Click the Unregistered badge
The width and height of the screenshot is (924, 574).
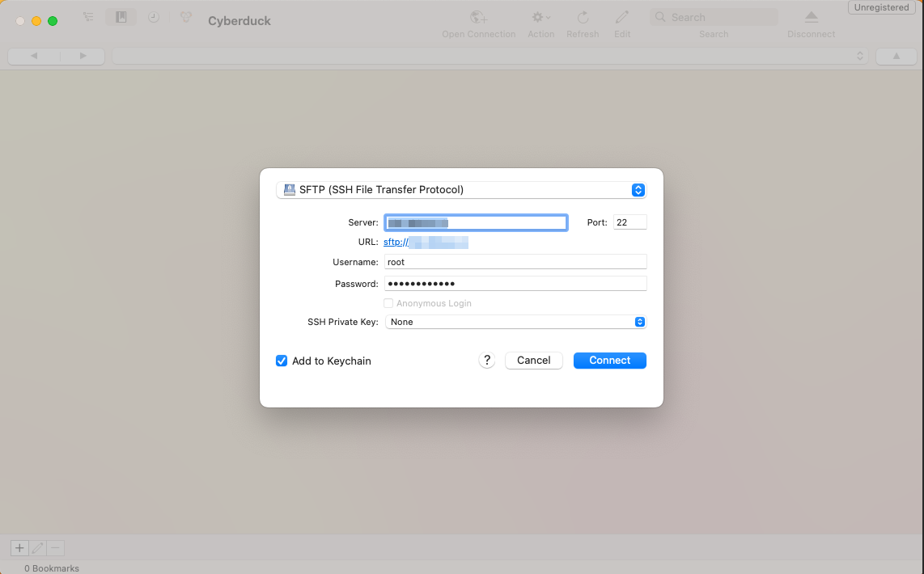[881, 7]
